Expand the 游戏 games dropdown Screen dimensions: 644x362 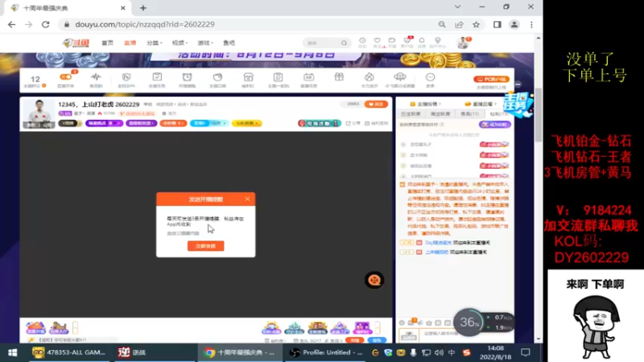(x=205, y=43)
